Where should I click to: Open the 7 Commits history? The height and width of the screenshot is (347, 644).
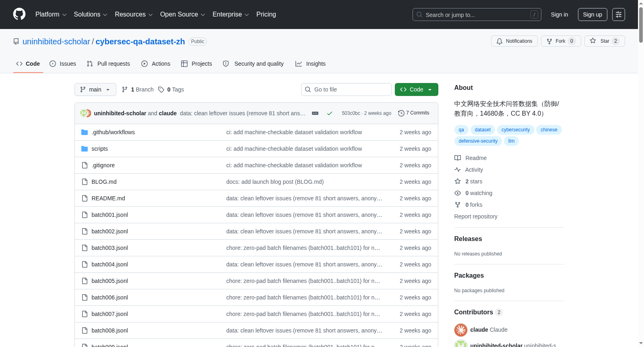(413, 113)
